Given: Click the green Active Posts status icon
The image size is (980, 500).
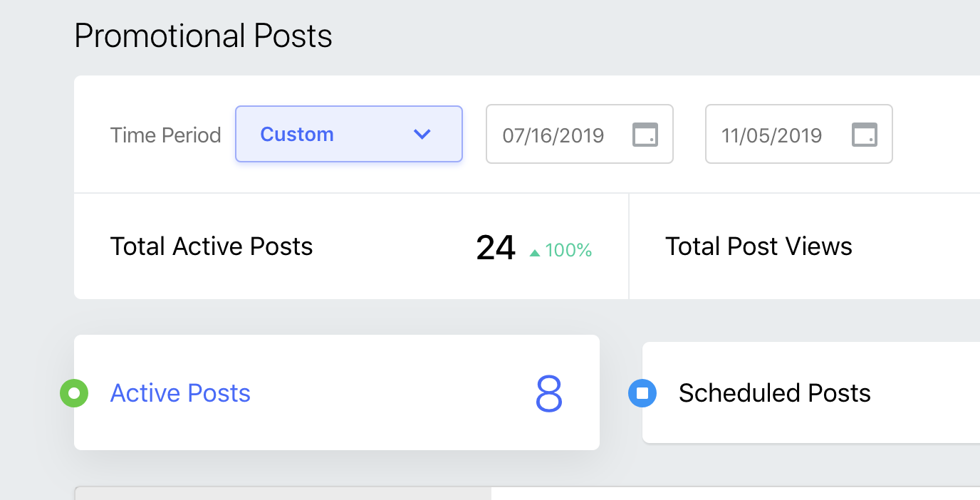Looking at the screenshot, I should click(x=74, y=393).
